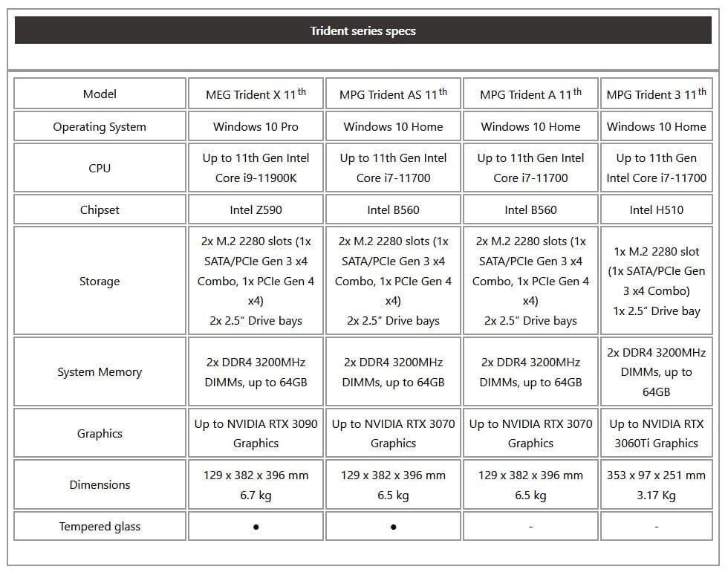The image size is (728, 575).
Task: Click the 6.5 kg dimensions cell for Trident AS
Action: [x=393, y=484]
